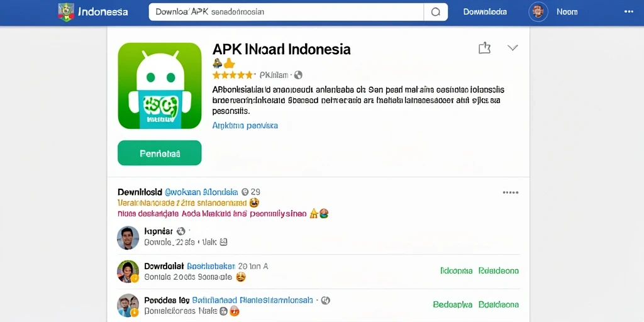Open the Sañidaœed Planeslannionsala link

click(253, 300)
